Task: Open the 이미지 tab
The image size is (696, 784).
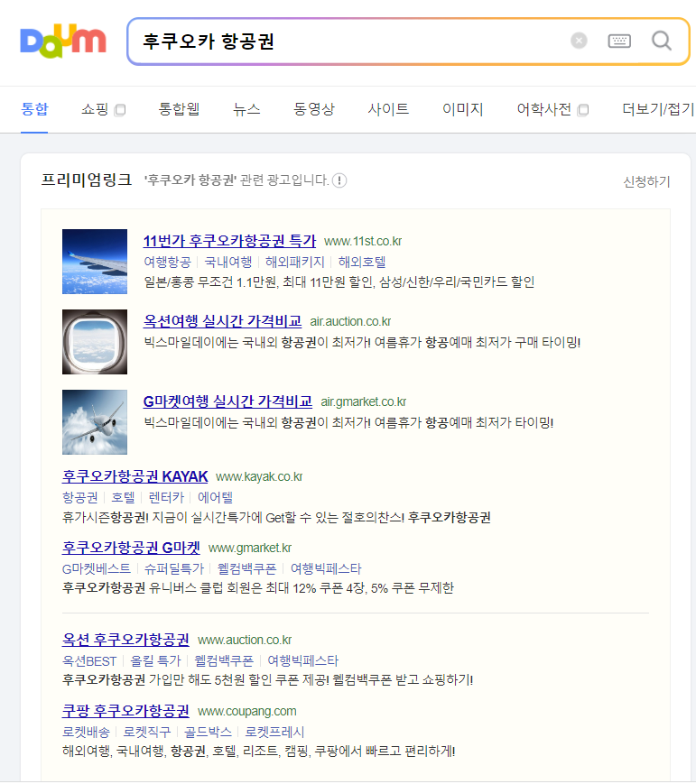Action: point(463,109)
